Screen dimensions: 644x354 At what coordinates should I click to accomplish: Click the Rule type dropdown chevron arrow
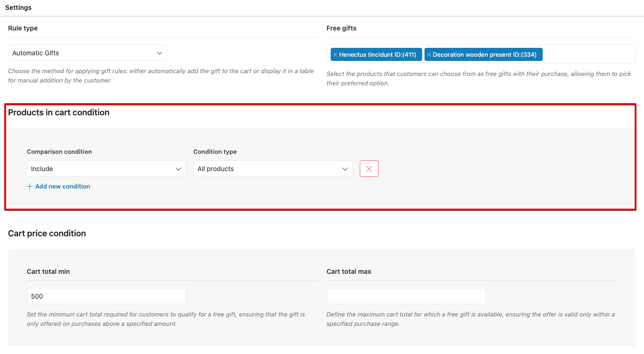pos(159,53)
